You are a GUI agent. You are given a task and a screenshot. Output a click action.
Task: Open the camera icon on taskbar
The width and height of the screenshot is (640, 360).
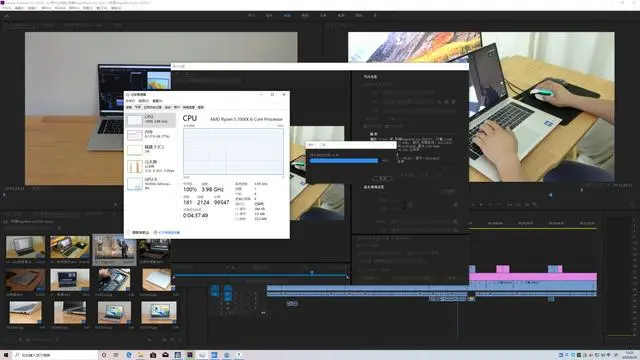(153, 355)
